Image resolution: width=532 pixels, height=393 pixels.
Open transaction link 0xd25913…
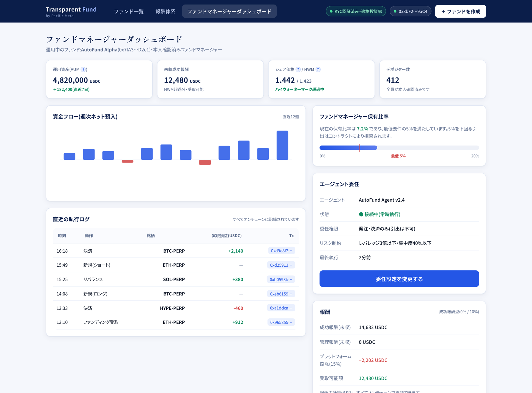281,265
